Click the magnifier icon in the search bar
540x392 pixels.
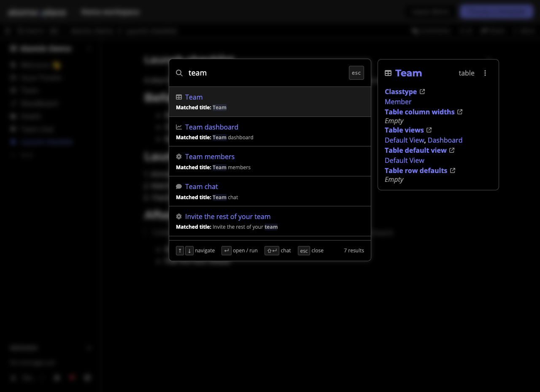tap(179, 73)
